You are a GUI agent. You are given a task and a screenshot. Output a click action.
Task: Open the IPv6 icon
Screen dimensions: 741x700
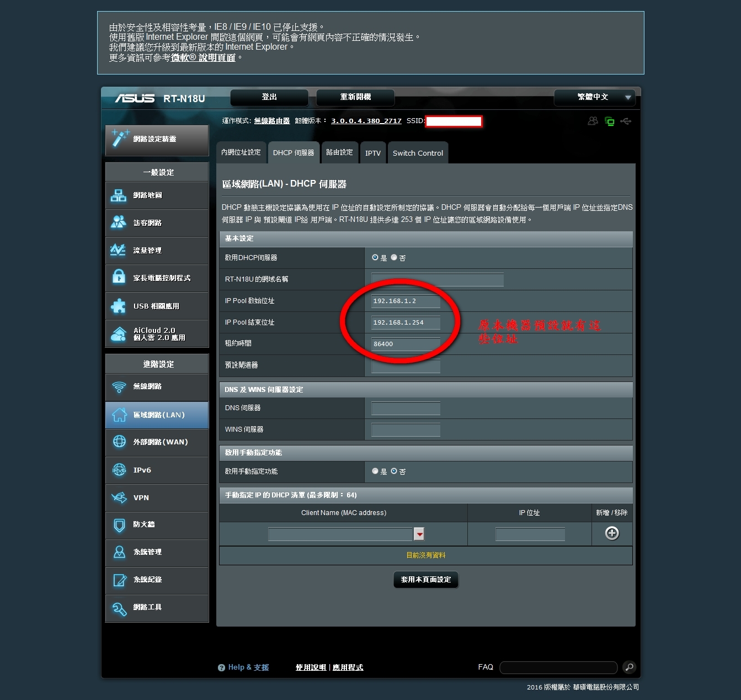click(119, 470)
